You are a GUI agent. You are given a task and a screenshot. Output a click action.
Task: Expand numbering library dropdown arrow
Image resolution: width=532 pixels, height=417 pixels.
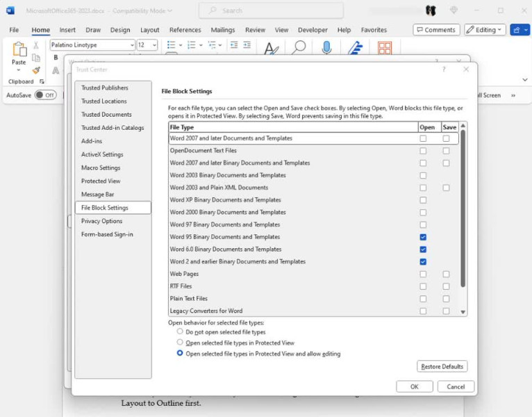(201, 44)
